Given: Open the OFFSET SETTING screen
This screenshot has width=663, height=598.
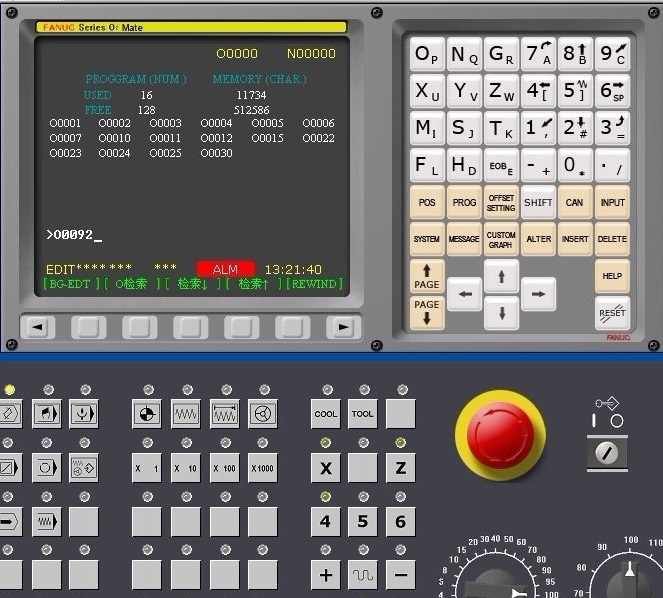Looking at the screenshot, I should [x=501, y=202].
